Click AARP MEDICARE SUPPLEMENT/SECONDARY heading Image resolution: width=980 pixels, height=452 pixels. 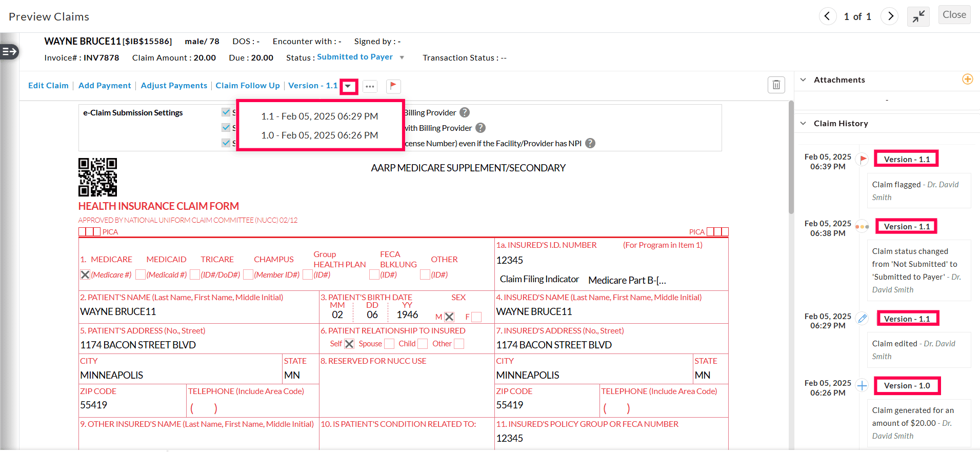(468, 168)
